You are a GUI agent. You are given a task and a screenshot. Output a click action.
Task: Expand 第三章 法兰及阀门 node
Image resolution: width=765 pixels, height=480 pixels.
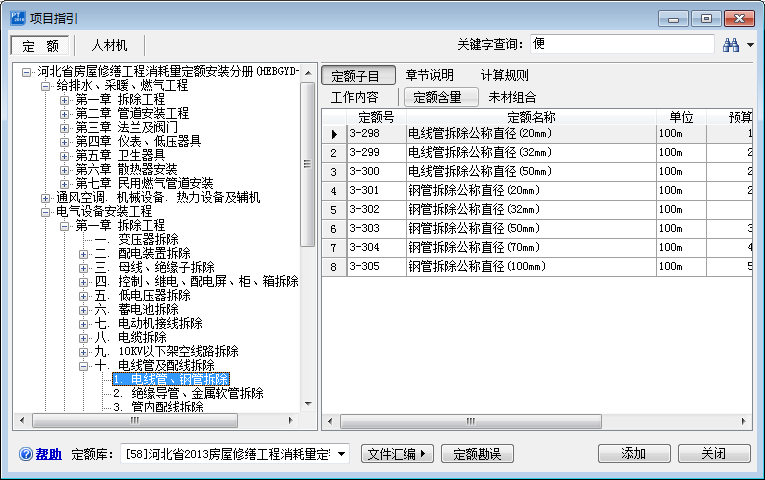[x=64, y=128]
